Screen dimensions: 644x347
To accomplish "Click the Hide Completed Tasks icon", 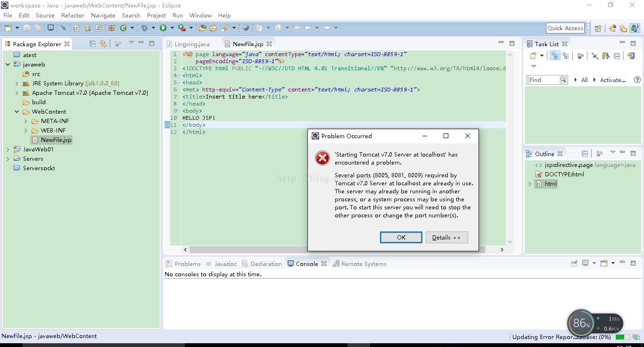I will (x=595, y=56).
